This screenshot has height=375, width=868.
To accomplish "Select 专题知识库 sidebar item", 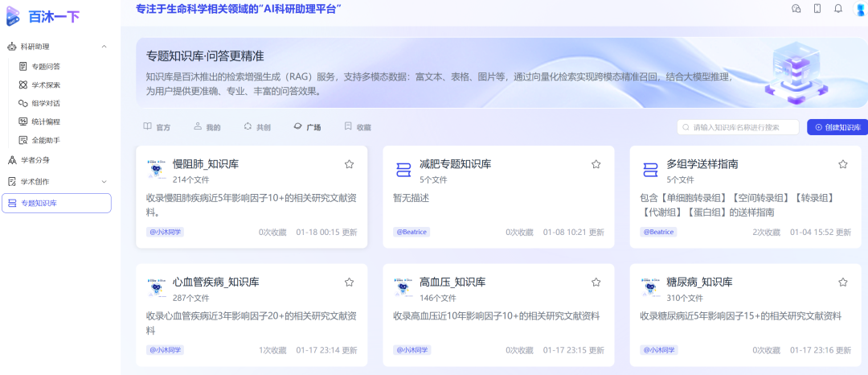I will coord(56,204).
